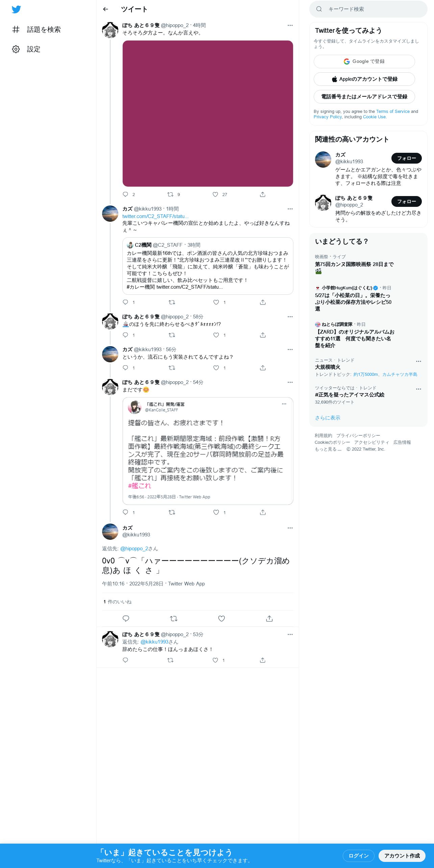The image size is (434, 868).
Task: Retweet the tweet with 9 retweets
Action: click(x=170, y=194)
